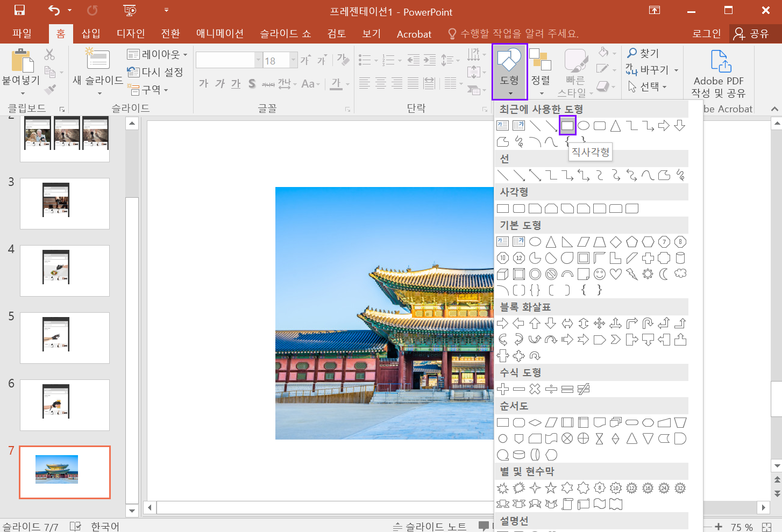
Task: Choose the smiley face basic shape
Action: pos(600,274)
